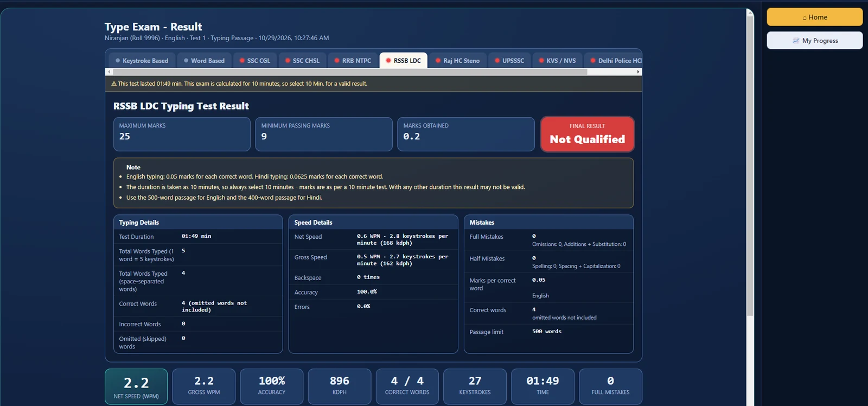Image resolution: width=868 pixels, height=406 pixels.
Task: Select the SSC CHSL tab
Action: pyautogui.click(x=303, y=60)
